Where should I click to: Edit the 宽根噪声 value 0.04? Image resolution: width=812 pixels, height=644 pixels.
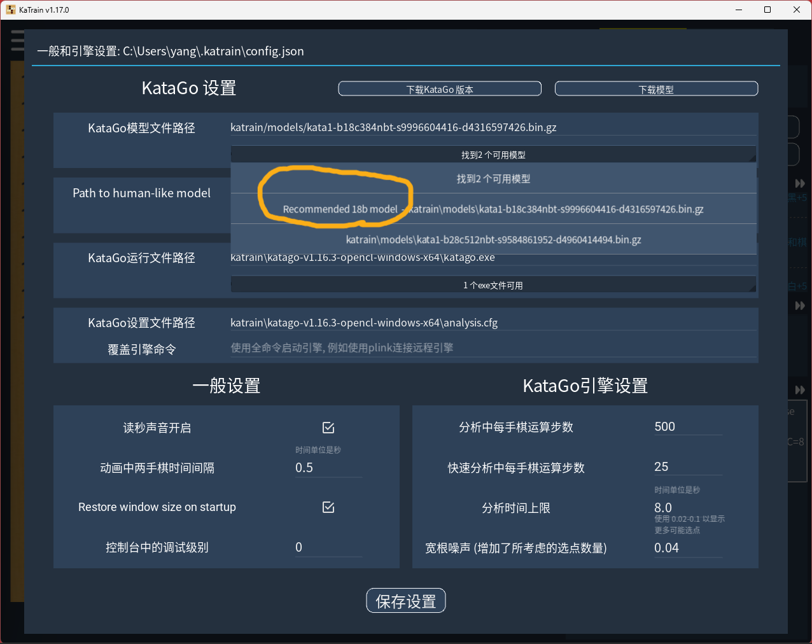(x=688, y=548)
